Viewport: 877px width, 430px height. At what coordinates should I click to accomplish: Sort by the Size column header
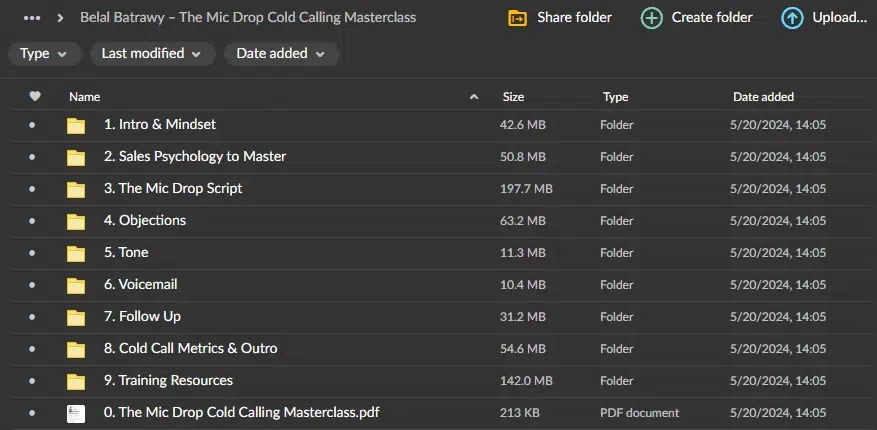pyautogui.click(x=513, y=97)
